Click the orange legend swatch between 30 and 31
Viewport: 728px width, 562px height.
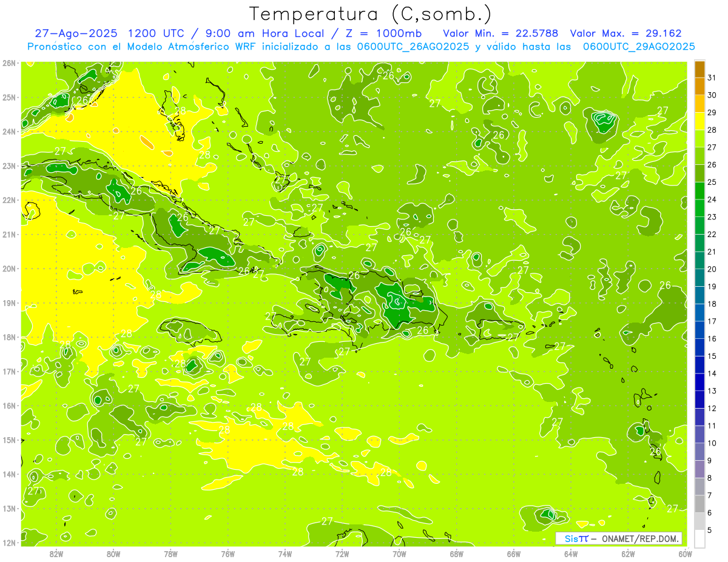click(699, 86)
